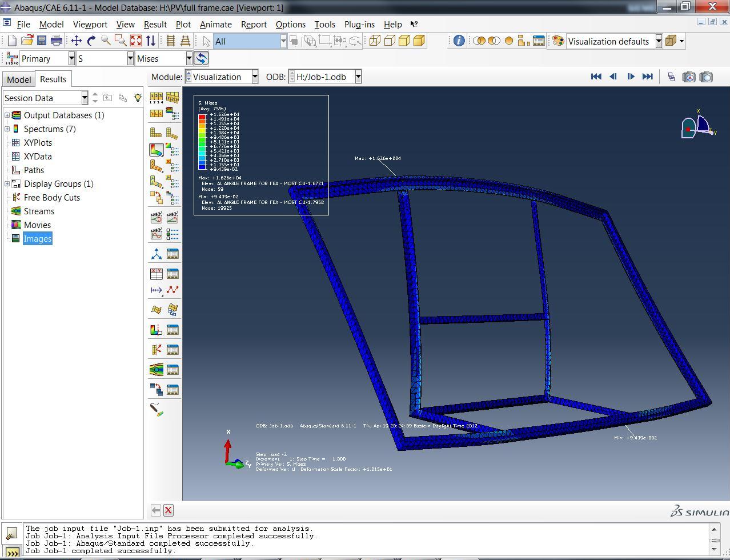Toggle the wireframe render style
Screen dimensions: 730x560
[x=375, y=41]
